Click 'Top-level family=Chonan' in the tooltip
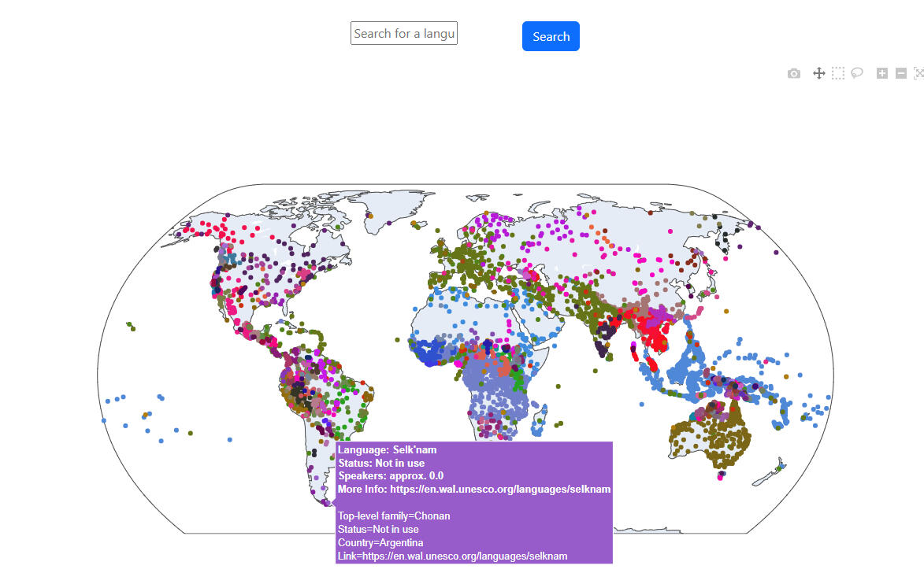The height and width of the screenshot is (584, 924). [394, 516]
